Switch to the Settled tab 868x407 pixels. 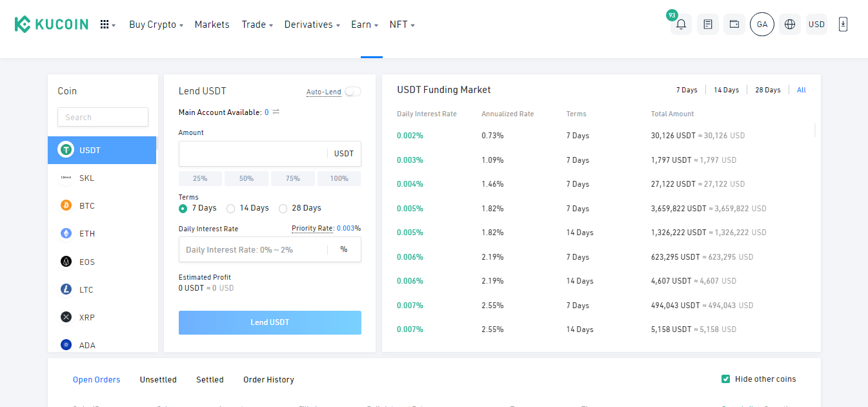pyautogui.click(x=210, y=380)
